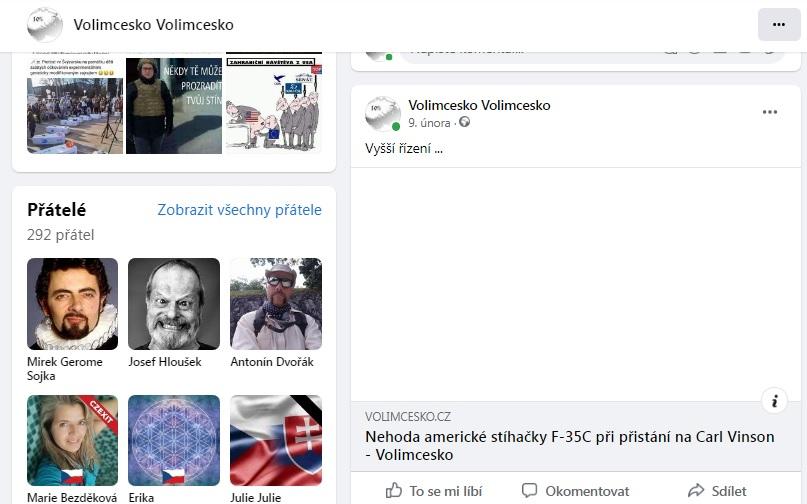Image resolution: width=807 pixels, height=504 pixels.
Task: Open Julie Julie's flag profile photo
Action: click(276, 440)
